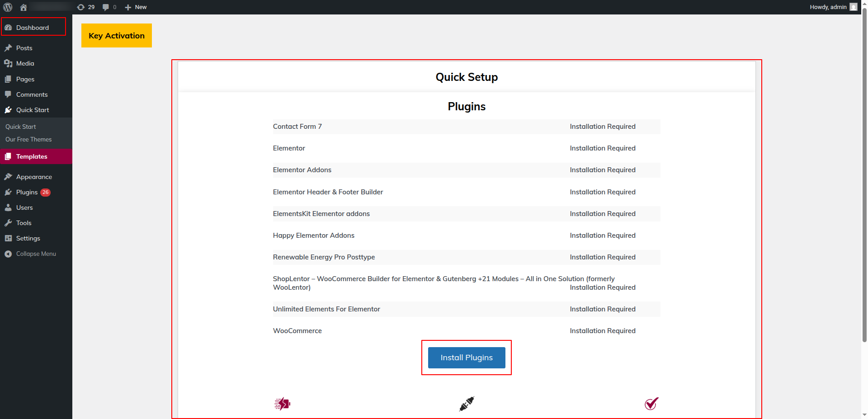Open the site home icon
The height and width of the screenshot is (419, 868).
coord(24,7)
